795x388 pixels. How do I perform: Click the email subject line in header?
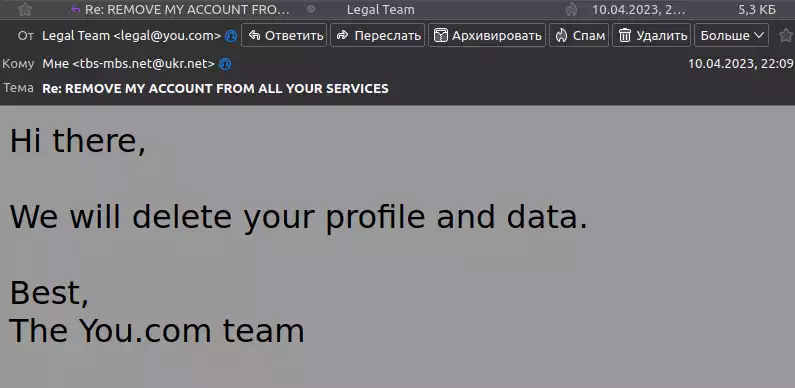pos(215,88)
